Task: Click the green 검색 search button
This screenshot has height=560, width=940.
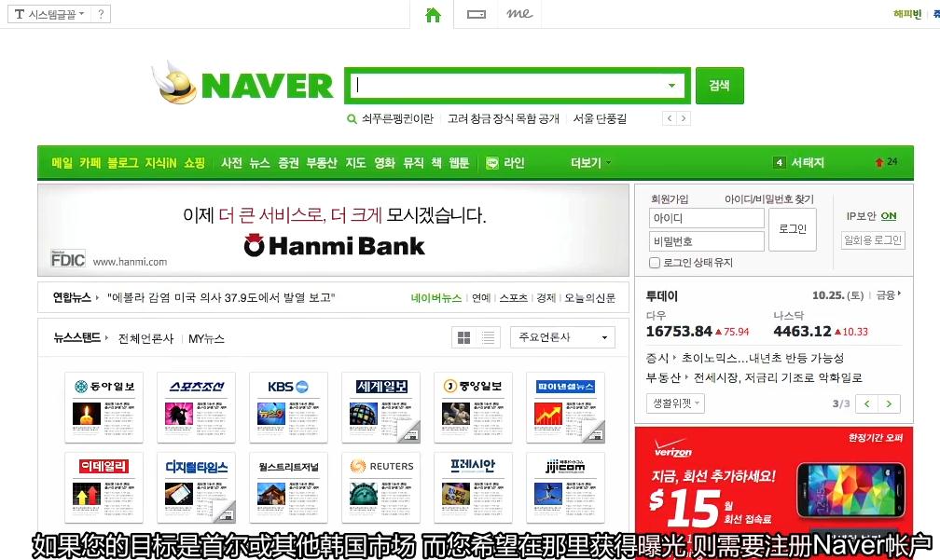Action: (719, 86)
